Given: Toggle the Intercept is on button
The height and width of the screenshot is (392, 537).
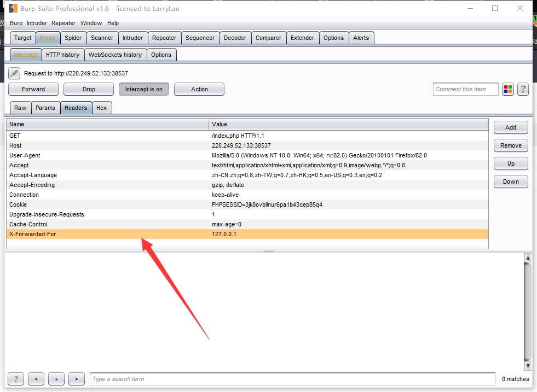Looking at the screenshot, I should [144, 89].
